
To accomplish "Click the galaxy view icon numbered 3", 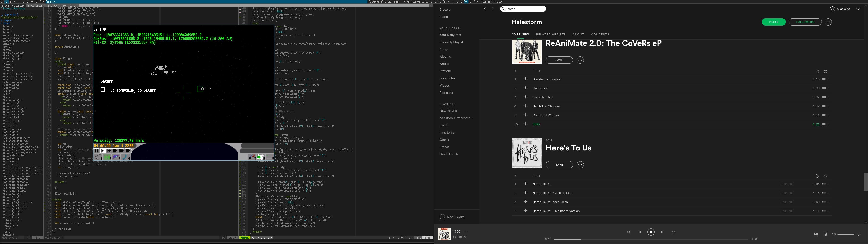I will (116, 157).
